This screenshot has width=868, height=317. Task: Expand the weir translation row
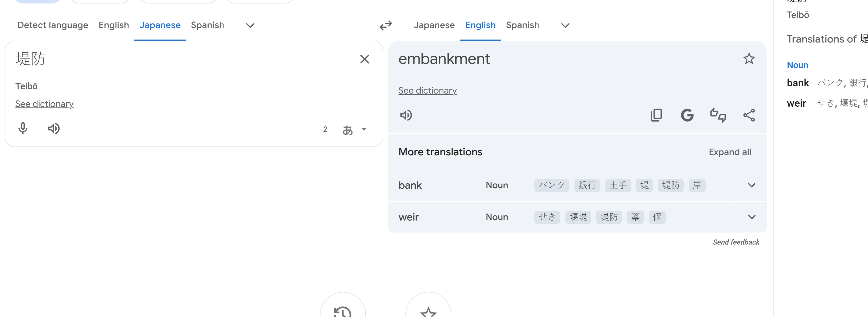(x=751, y=217)
